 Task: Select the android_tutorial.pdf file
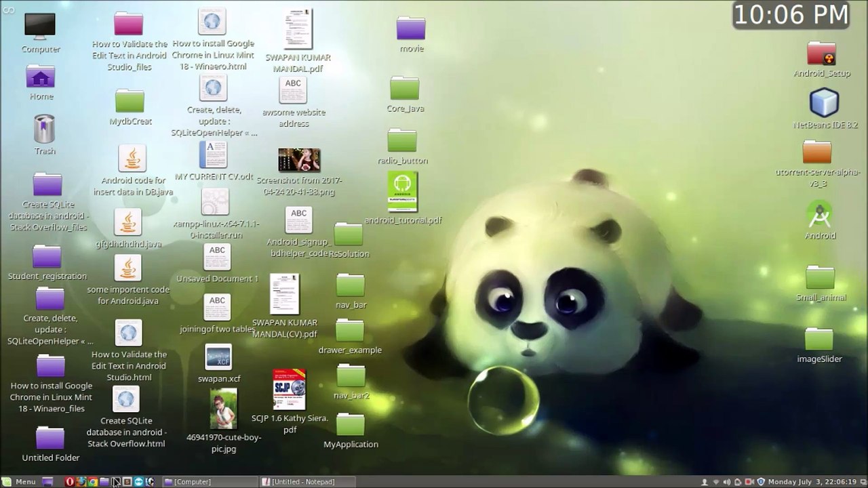pyautogui.click(x=403, y=192)
